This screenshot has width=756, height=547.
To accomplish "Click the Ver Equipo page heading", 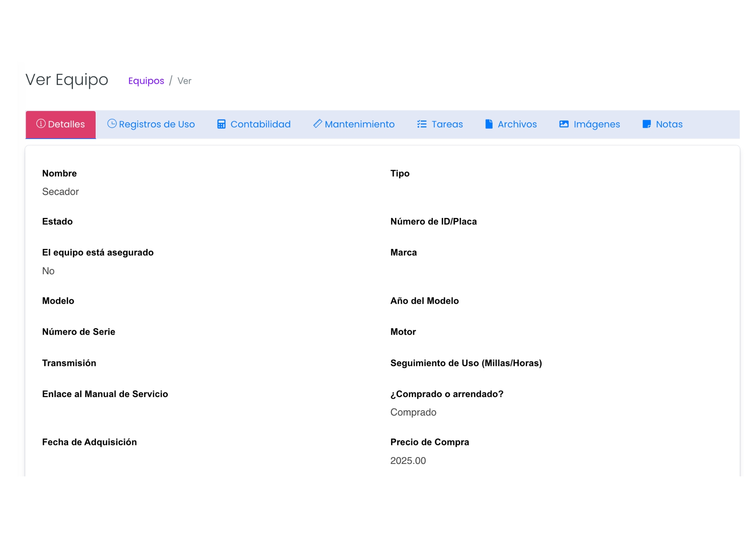I will [67, 80].
